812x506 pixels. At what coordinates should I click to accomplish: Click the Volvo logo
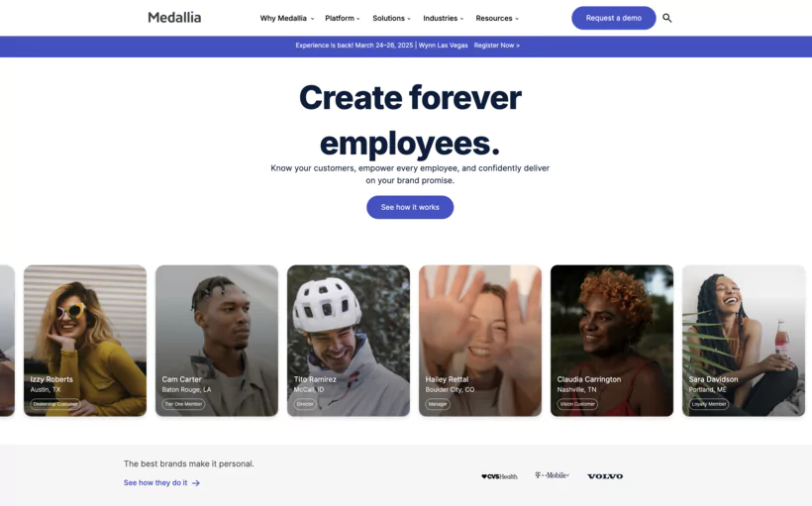tap(605, 476)
